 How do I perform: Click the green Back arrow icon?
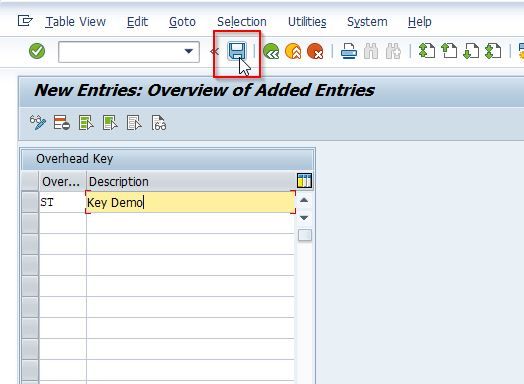271,51
